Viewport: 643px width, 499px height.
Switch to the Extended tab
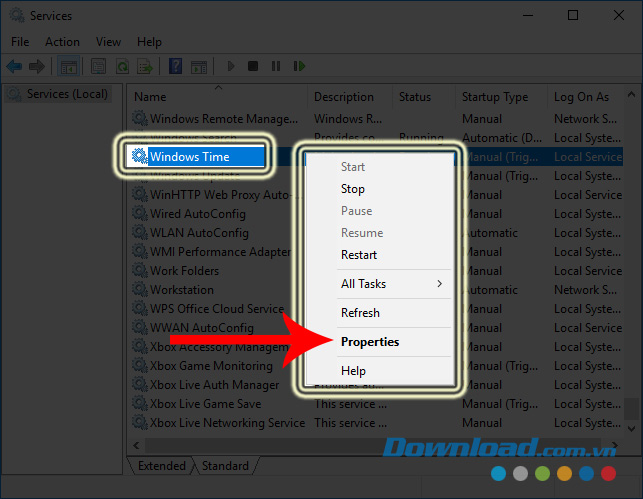[x=161, y=466]
